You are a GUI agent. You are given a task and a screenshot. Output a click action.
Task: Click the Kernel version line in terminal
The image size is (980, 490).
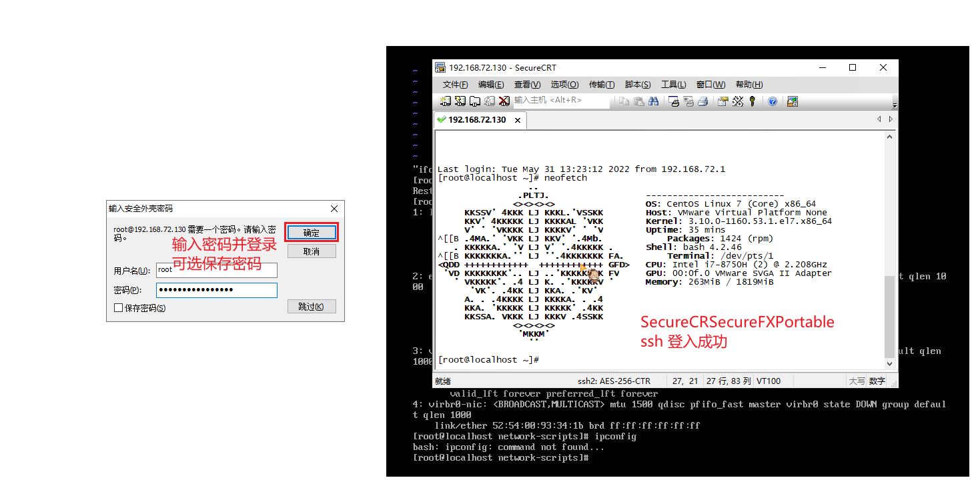pyautogui.click(x=739, y=221)
